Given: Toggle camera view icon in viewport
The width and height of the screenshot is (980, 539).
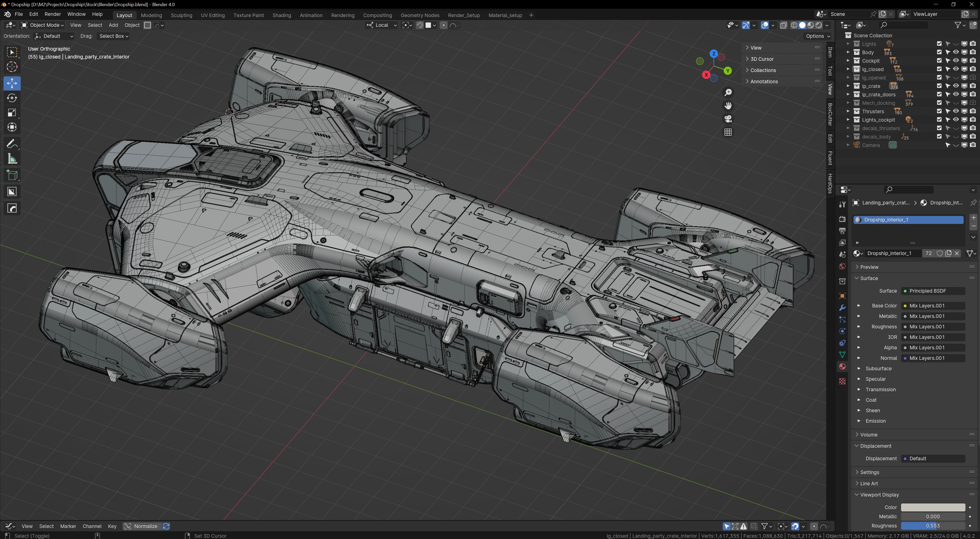Looking at the screenshot, I should [x=728, y=119].
